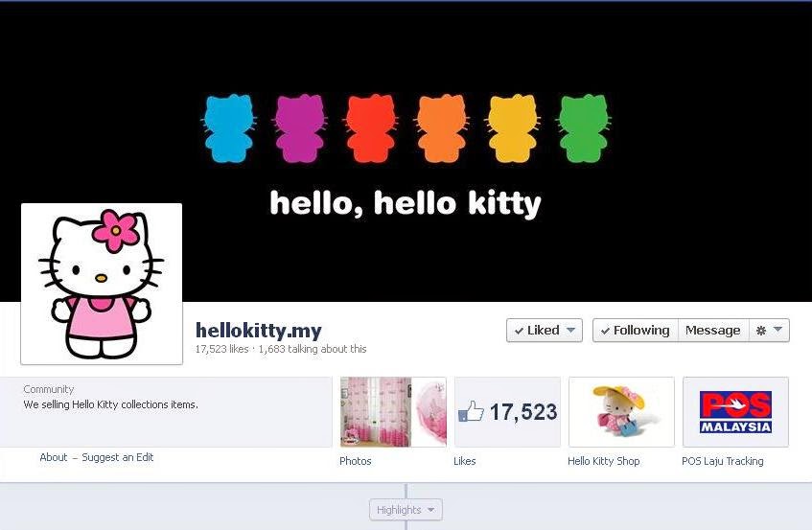Click the hellokitty.my page title

tap(259, 331)
